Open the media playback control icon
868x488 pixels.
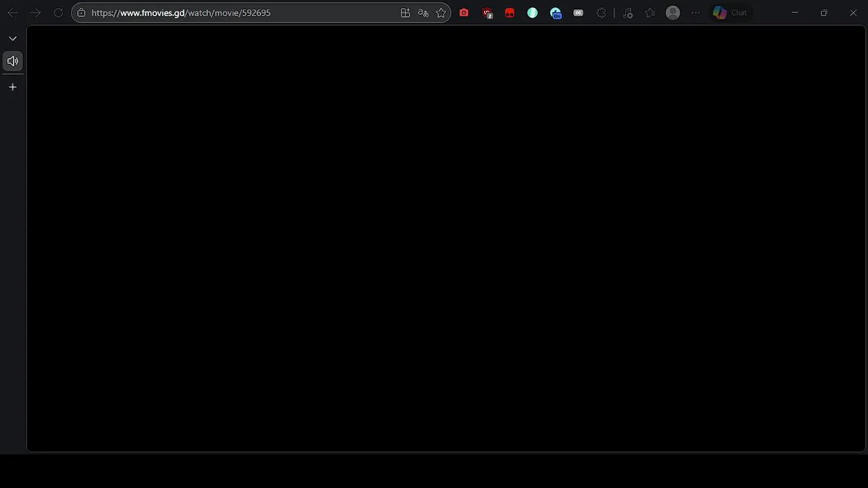coord(628,13)
